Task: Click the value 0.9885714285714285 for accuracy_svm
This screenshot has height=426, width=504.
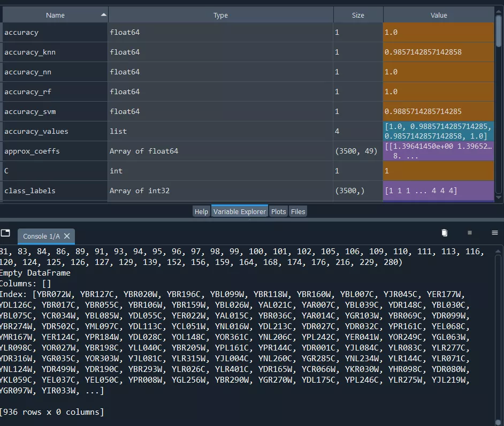Action: click(423, 111)
